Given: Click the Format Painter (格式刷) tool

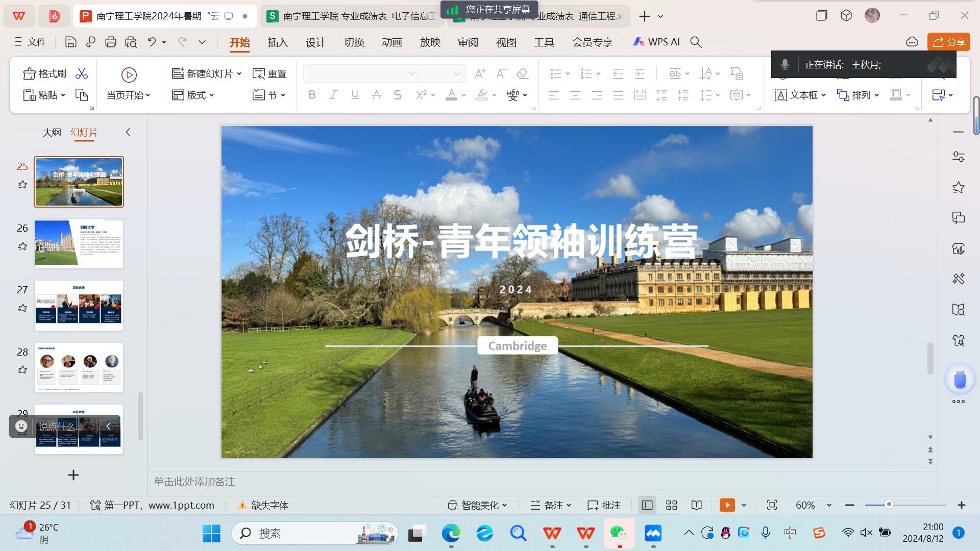Looking at the screenshot, I should (44, 74).
